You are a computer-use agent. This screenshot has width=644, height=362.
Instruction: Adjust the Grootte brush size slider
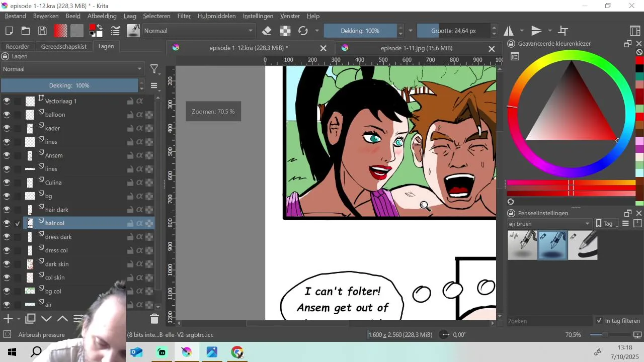pos(453,31)
